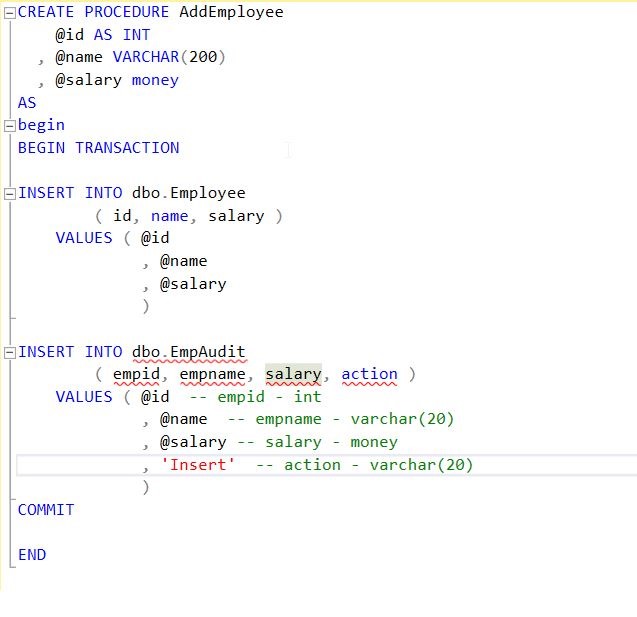Collapse the CREATE PROCEDURE code block

pyautogui.click(x=10, y=13)
